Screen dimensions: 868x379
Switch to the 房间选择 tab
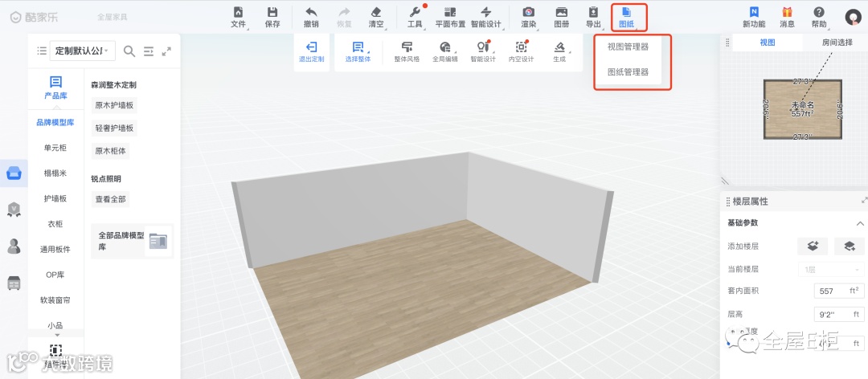pos(837,42)
